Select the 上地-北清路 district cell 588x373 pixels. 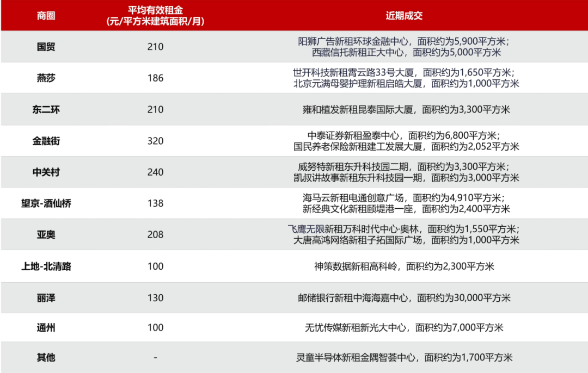[46, 266]
